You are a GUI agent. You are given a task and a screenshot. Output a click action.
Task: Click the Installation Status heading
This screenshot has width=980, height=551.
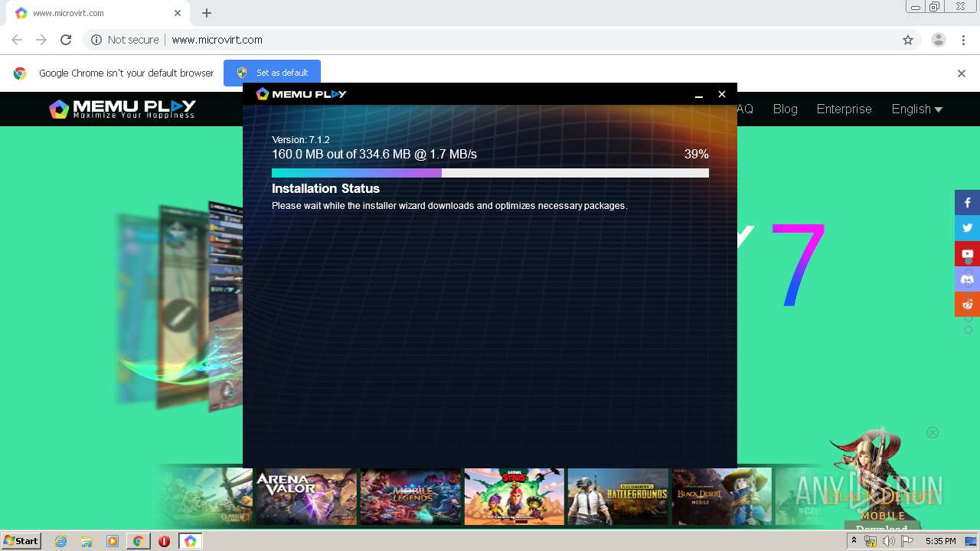(325, 188)
